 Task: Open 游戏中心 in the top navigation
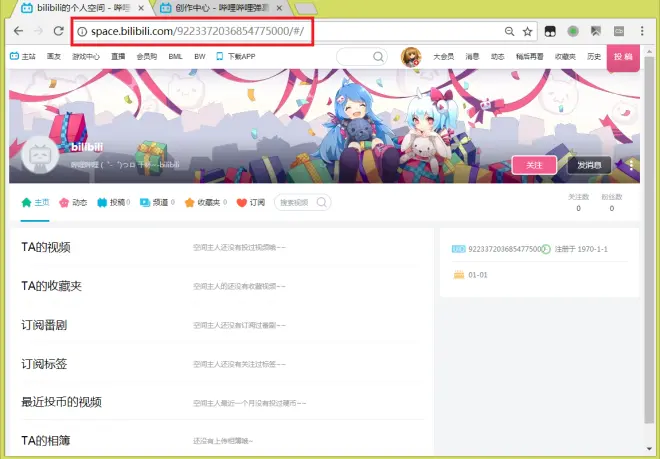point(86,56)
